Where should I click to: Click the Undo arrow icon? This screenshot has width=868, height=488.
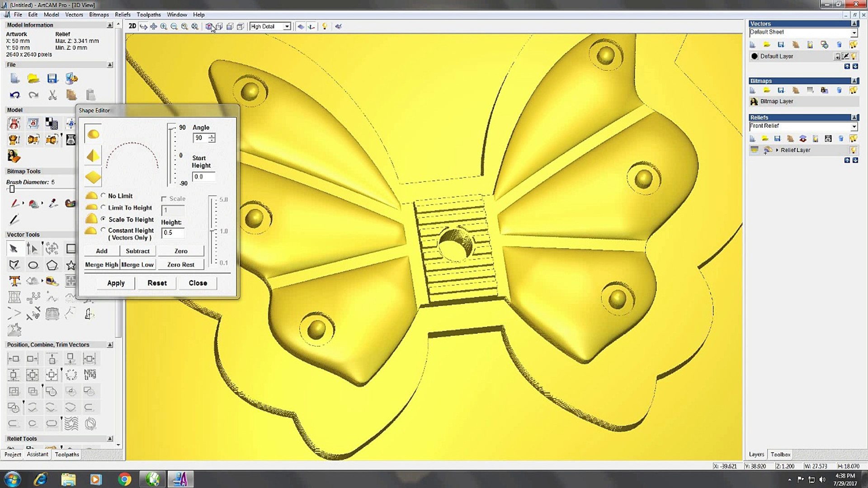[x=14, y=95]
